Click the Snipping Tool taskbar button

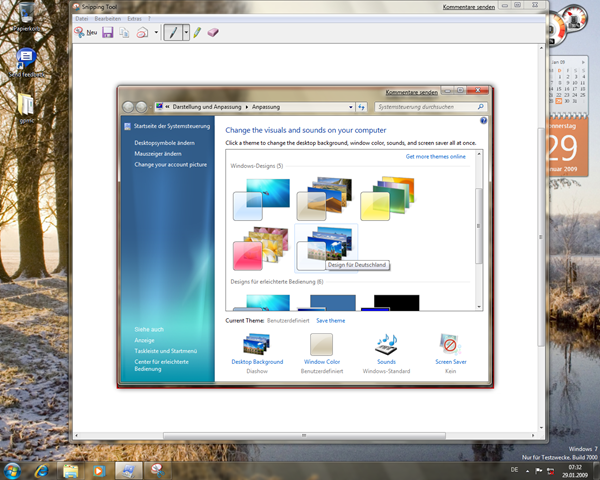tap(157, 471)
